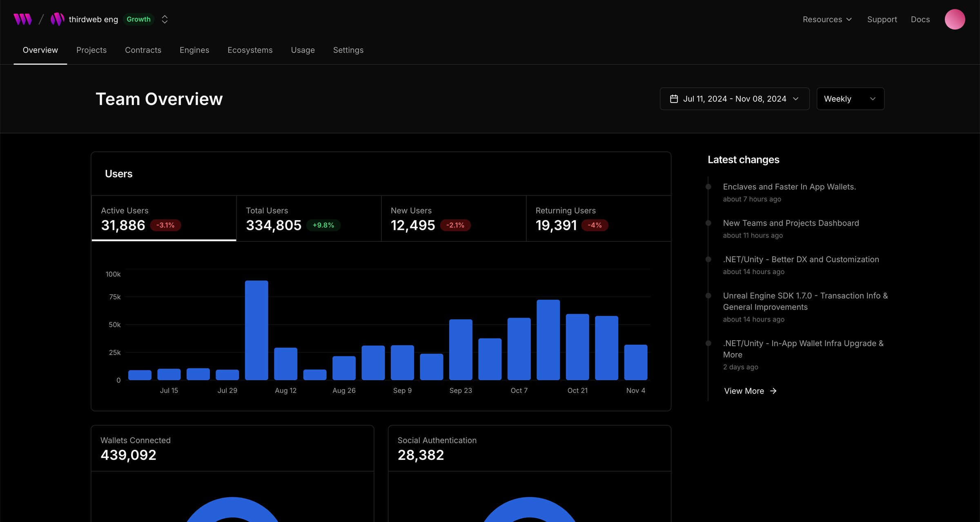Viewport: 980px width, 522px height.
Task: Click the profile avatar in top right corner
Action: point(955,19)
